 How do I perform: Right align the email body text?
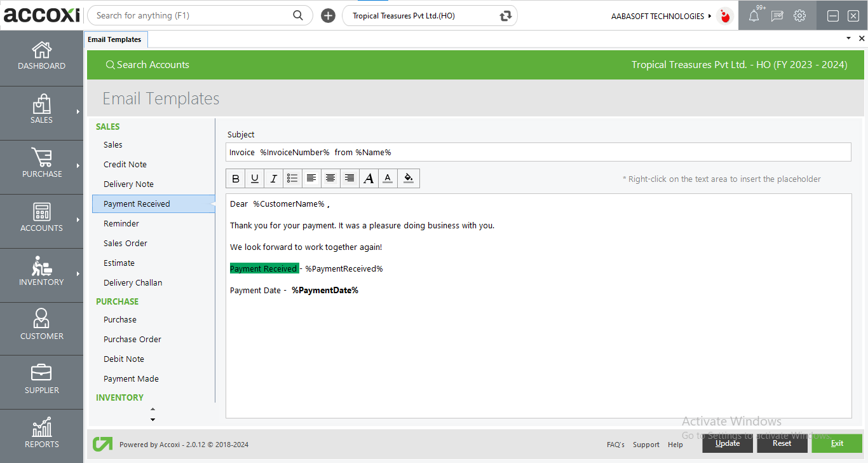click(x=349, y=179)
